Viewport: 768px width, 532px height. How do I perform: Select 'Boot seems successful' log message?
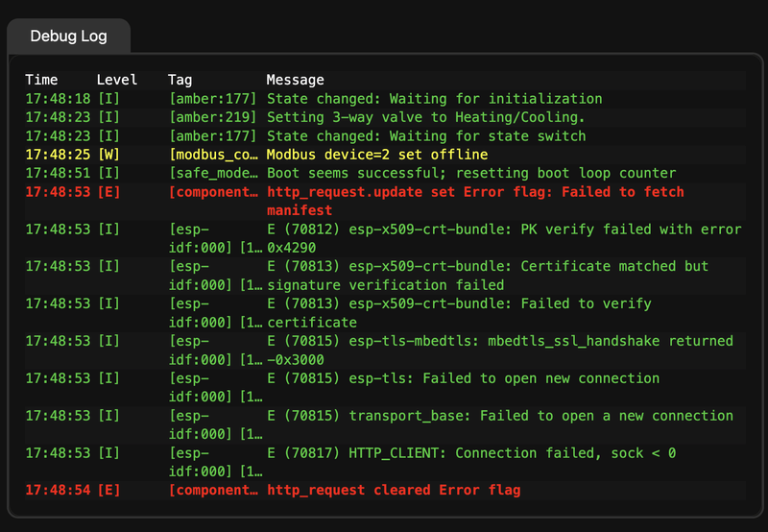[x=471, y=173]
